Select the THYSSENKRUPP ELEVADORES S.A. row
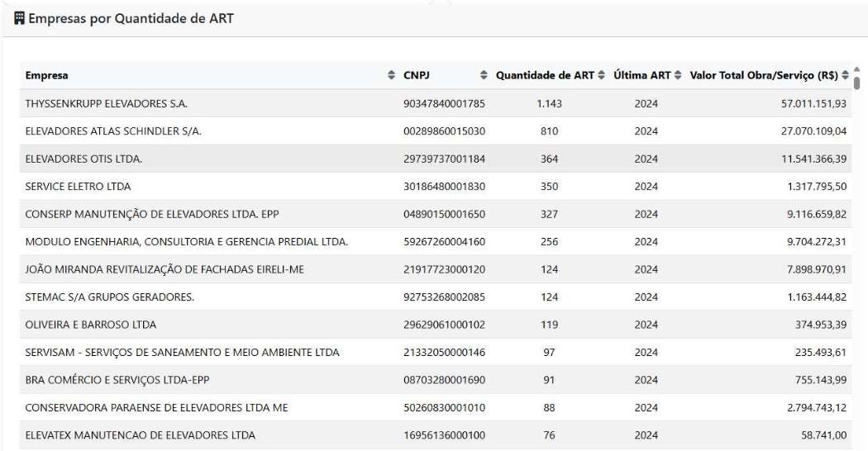The height and width of the screenshot is (451, 868). [x=107, y=103]
